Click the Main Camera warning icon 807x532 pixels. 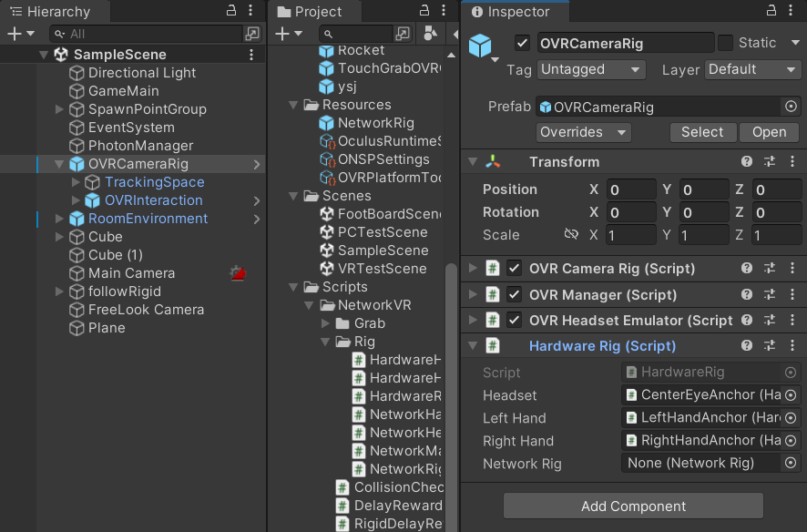click(238, 273)
